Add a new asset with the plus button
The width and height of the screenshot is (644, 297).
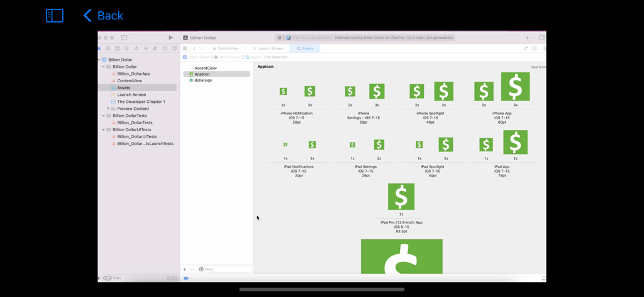click(184, 269)
